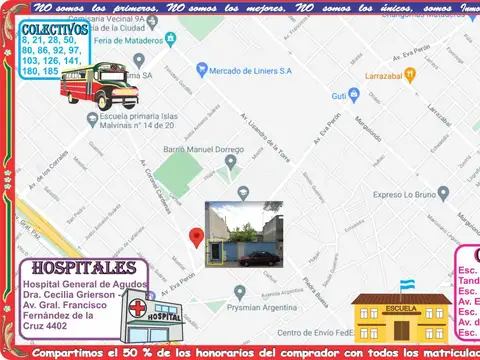The width and height of the screenshot is (480, 360).
Task: Click the Guti store label
Action: (339, 96)
